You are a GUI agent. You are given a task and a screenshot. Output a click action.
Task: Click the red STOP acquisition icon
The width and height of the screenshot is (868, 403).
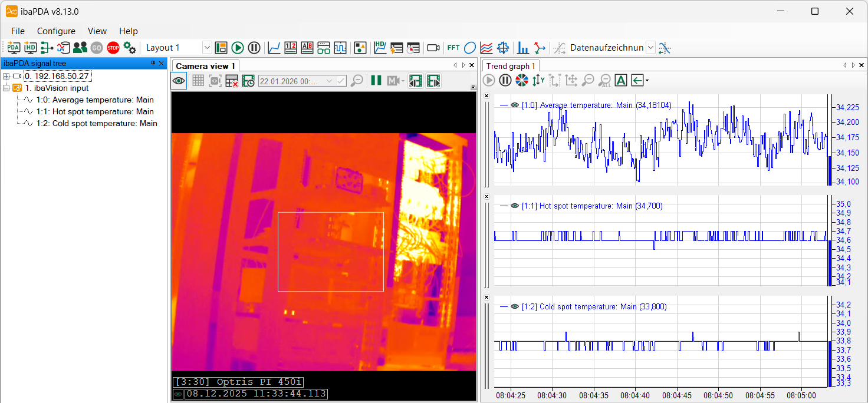113,48
